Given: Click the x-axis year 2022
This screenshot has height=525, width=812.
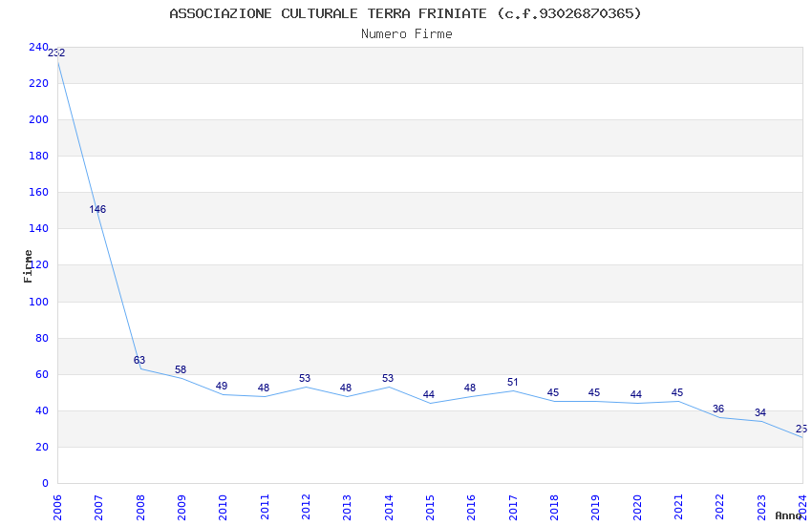Looking at the screenshot, I should 720,508.
